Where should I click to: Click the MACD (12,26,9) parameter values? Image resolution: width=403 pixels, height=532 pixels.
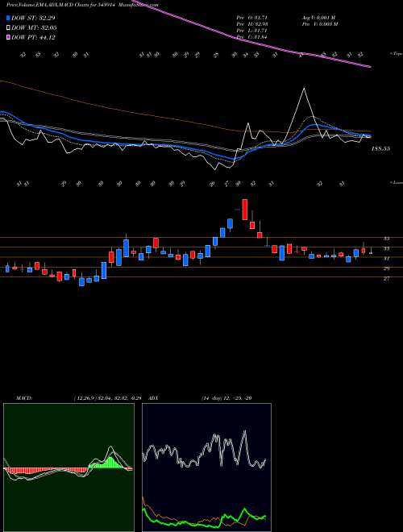click(107, 398)
